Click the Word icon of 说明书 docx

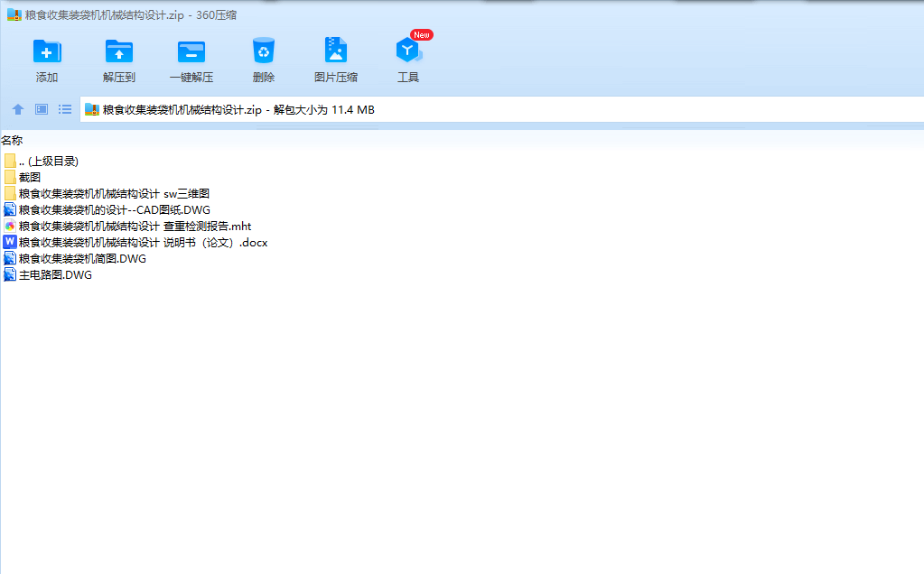[9, 242]
